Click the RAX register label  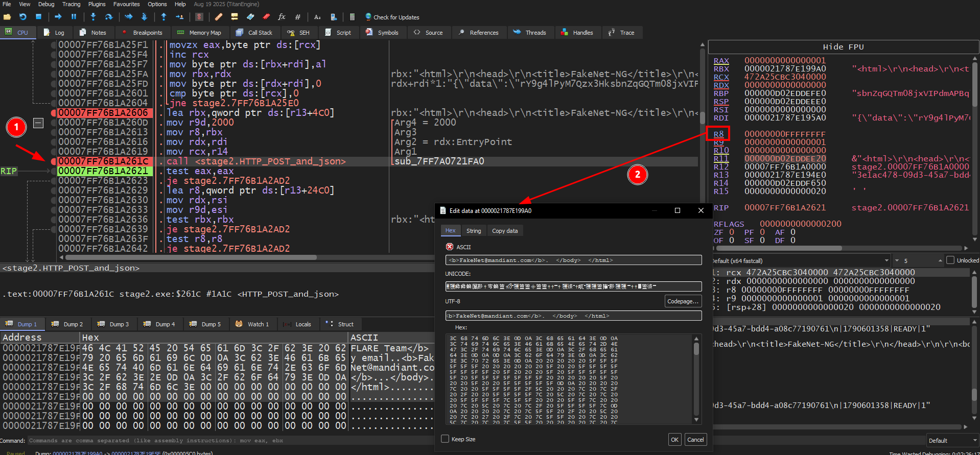721,61
